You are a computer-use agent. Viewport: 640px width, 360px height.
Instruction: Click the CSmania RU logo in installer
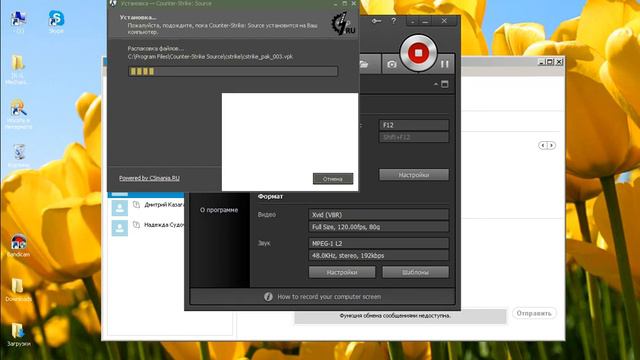[343, 24]
